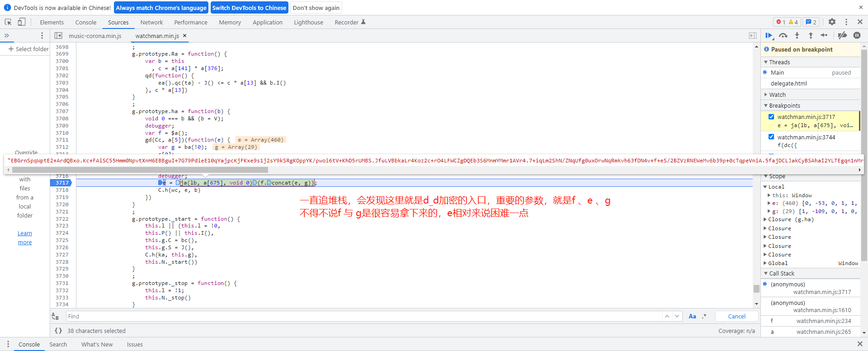
Task: Deactivate all breakpoints icon
Action: pyautogui.click(x=842, y=35)
